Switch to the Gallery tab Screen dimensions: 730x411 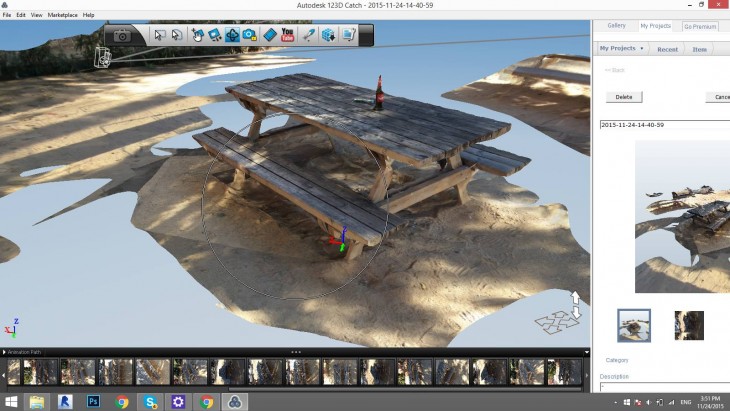tap(616, 25)
